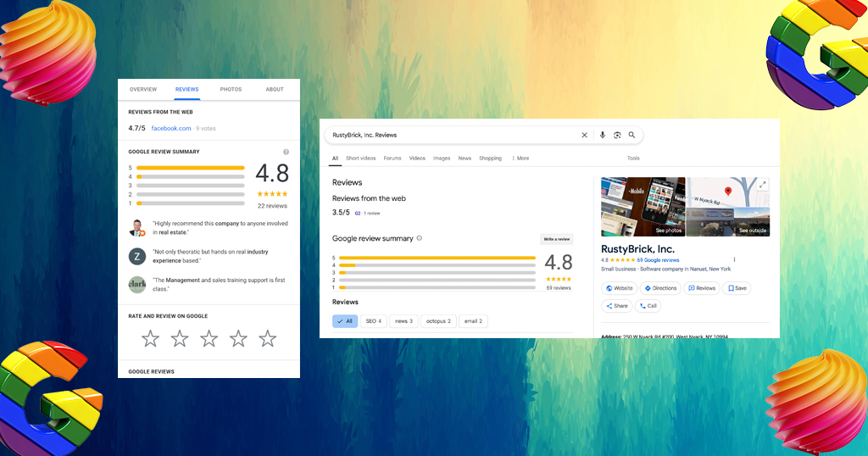Click the 4-star bar in the 69-review summary
Image resolution: width=868 pixels, height=456 pixels.
[437, 265]
